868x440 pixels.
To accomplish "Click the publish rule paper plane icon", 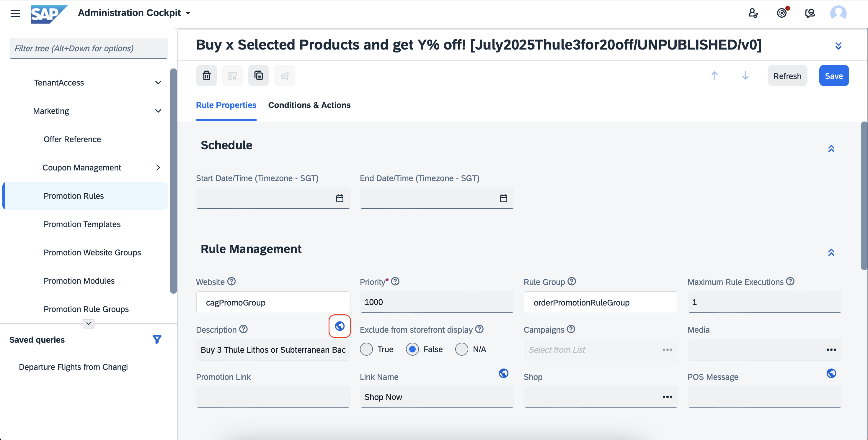I will [284, 75].
